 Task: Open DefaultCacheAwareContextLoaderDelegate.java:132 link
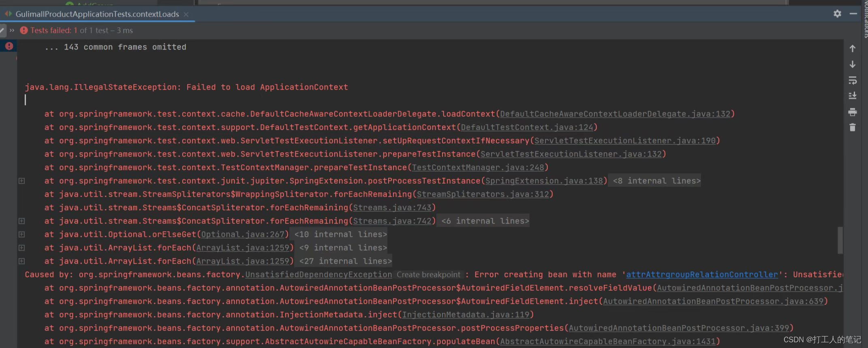615,114
